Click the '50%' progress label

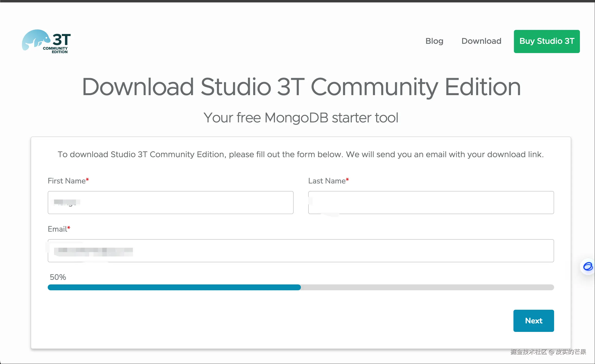(58, 277)
